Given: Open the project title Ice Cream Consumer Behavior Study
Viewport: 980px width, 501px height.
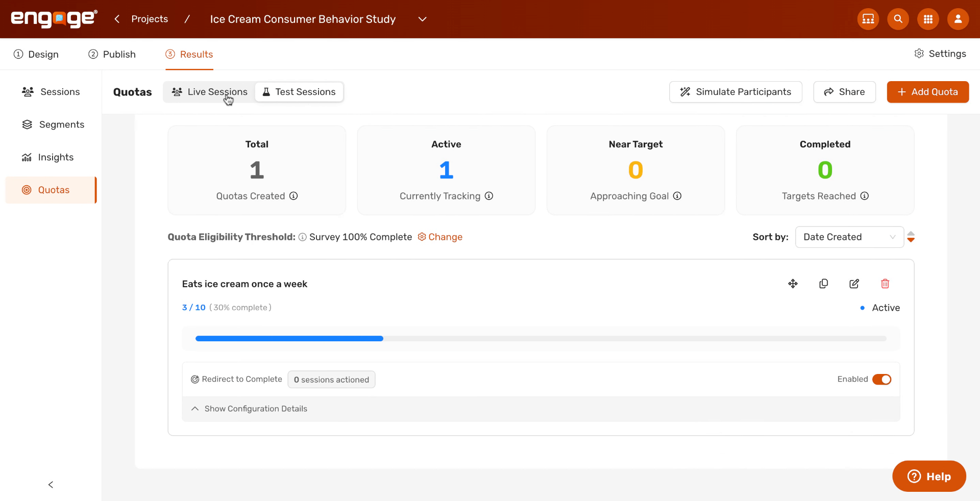Looking at the screenshot, I should [x=303, y=19].
